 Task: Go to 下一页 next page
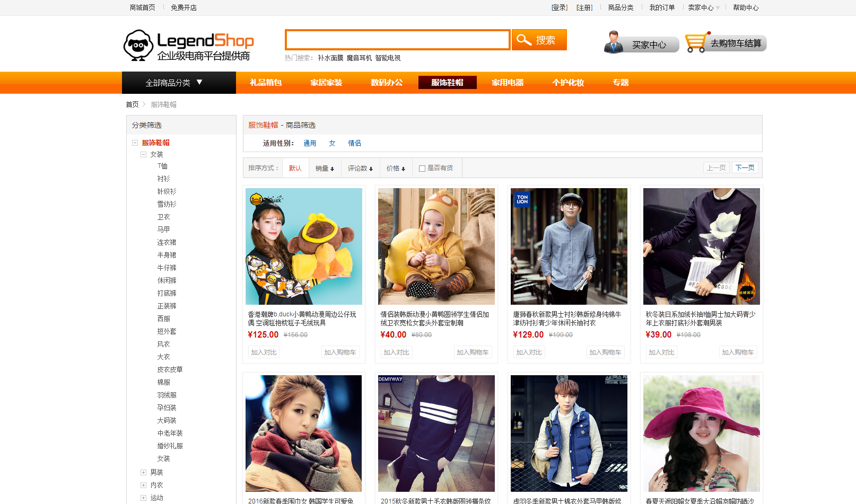pyautogui.click(x=745, y=167)
